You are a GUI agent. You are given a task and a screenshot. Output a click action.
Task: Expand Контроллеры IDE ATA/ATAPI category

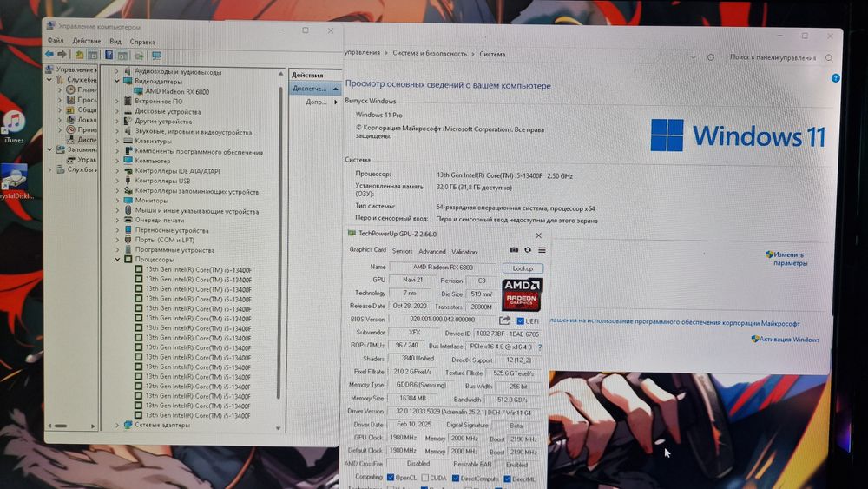click(x=117, y=170)
